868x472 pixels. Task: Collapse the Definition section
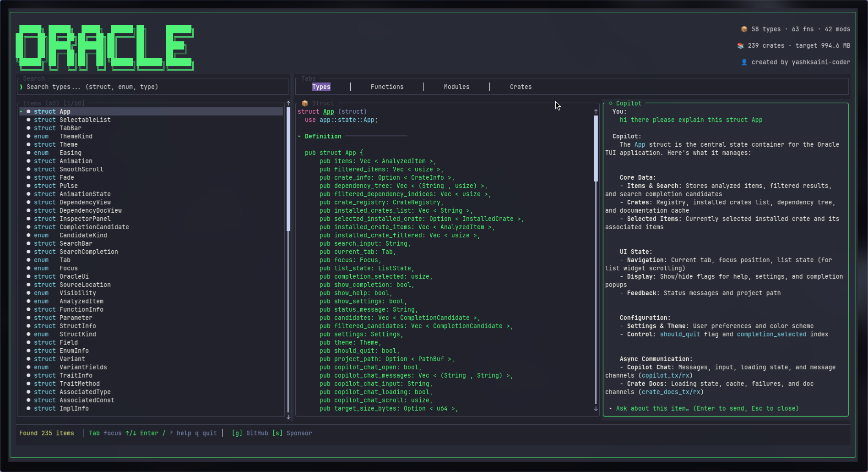coord(300,136)
